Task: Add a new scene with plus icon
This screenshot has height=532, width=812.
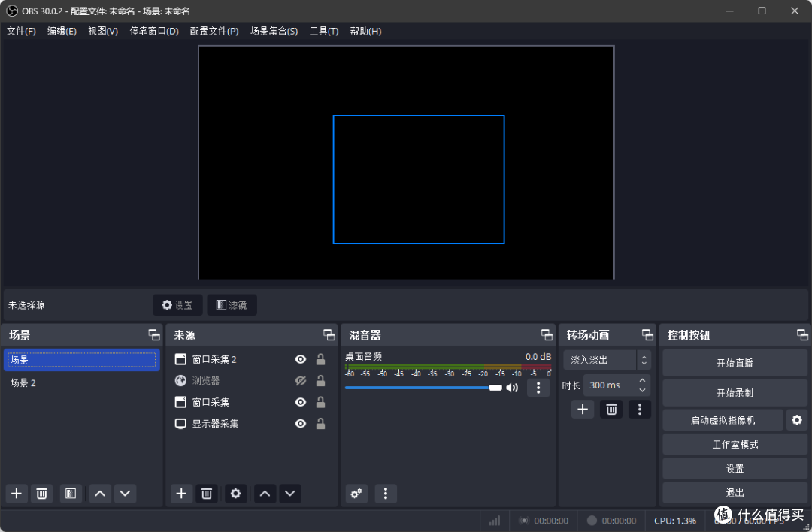Action: pos(17,493)
